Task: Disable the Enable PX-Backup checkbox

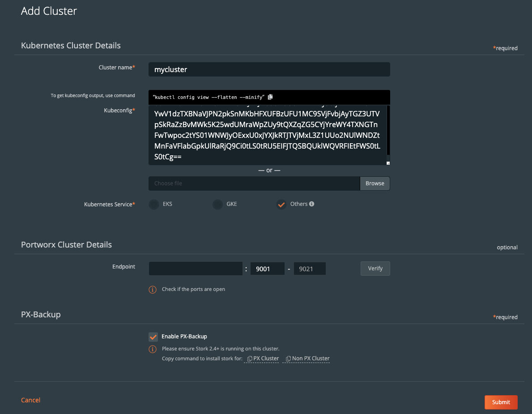Action: point(153,336)
